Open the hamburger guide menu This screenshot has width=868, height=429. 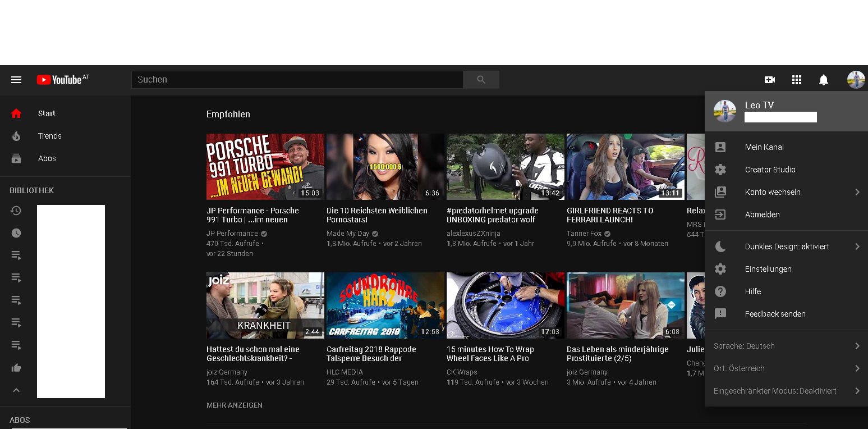coord(16,80)
